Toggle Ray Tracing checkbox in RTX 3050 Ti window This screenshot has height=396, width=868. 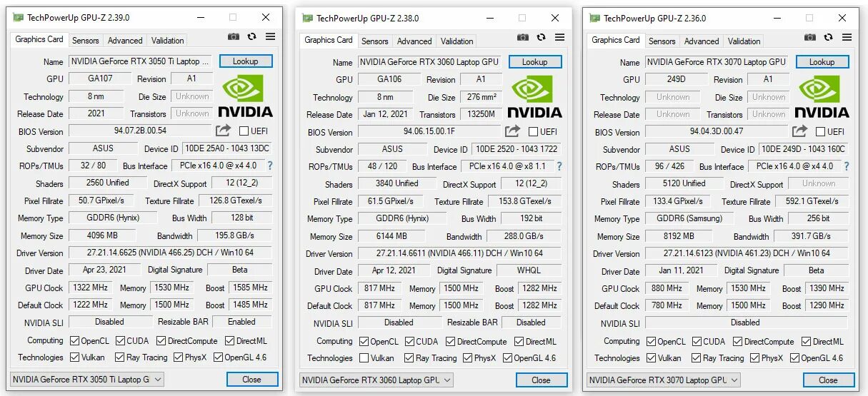click(x=120, y=357)
